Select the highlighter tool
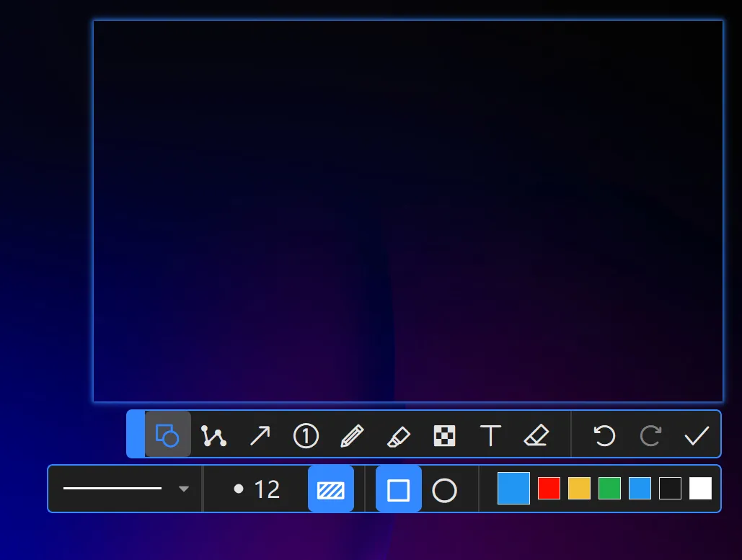The height and width of the screenshot is (560, 742). 398,435
